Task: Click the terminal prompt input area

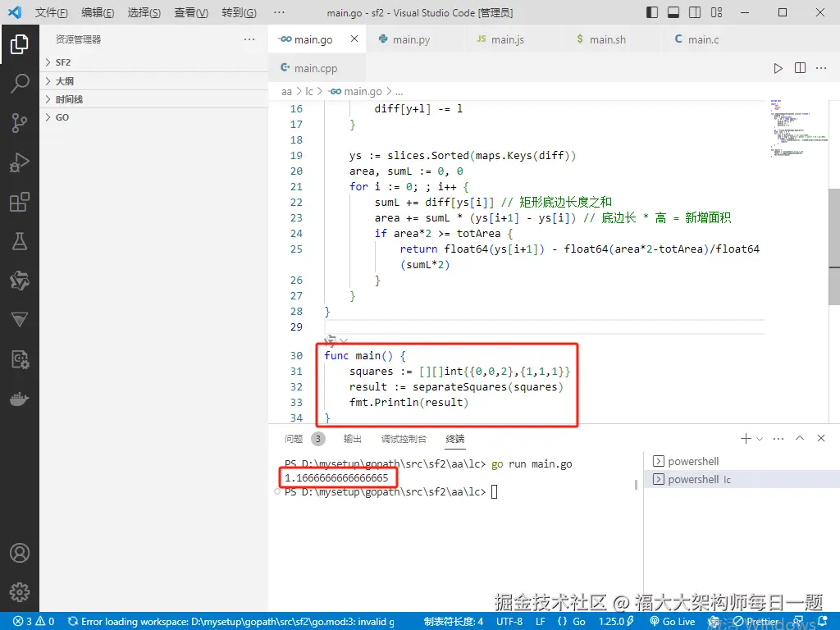Action: coord(494,492)
